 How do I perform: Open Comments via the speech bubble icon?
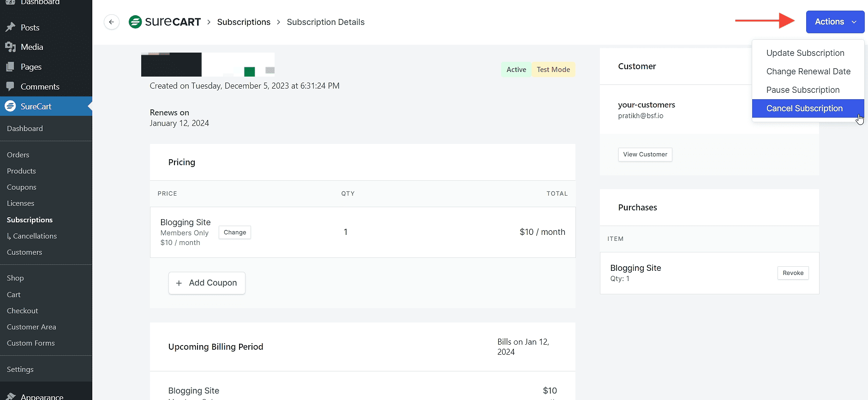pos(10,87)
